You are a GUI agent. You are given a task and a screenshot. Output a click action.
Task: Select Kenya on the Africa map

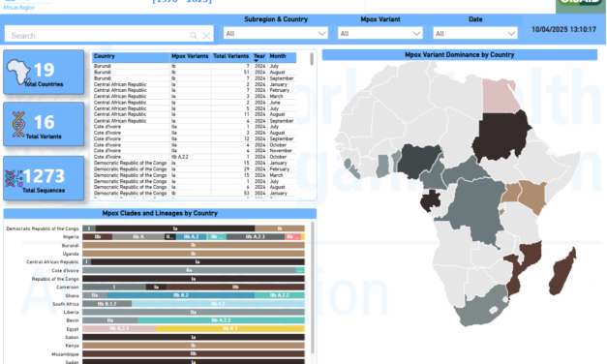(x=532, y=196)
